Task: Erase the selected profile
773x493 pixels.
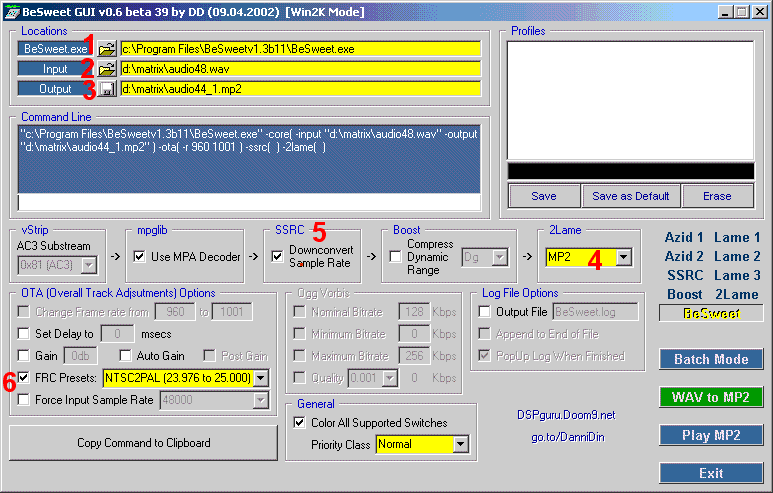Action: pyautogui.click(x=717, y=196)
